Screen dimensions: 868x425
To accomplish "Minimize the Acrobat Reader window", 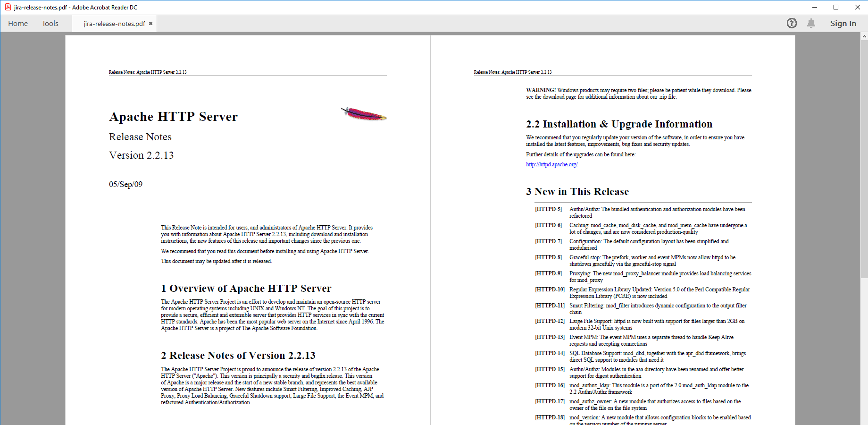I will tap(814, 7).
